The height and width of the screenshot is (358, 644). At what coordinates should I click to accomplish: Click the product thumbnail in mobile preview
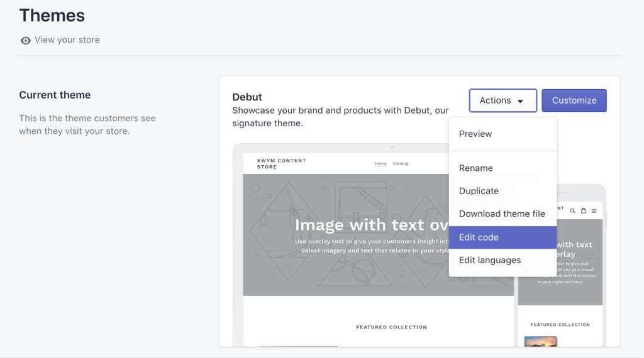(x=540, y=342)
